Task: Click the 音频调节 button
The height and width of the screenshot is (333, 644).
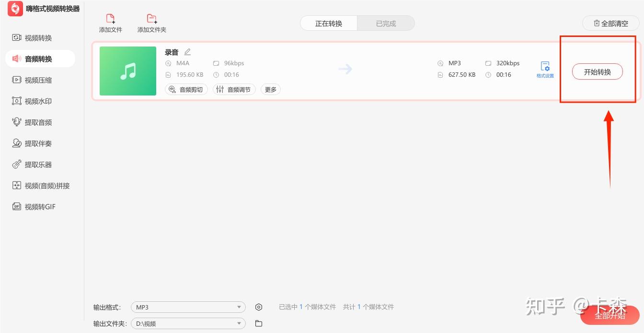Action: coord(234,89)
